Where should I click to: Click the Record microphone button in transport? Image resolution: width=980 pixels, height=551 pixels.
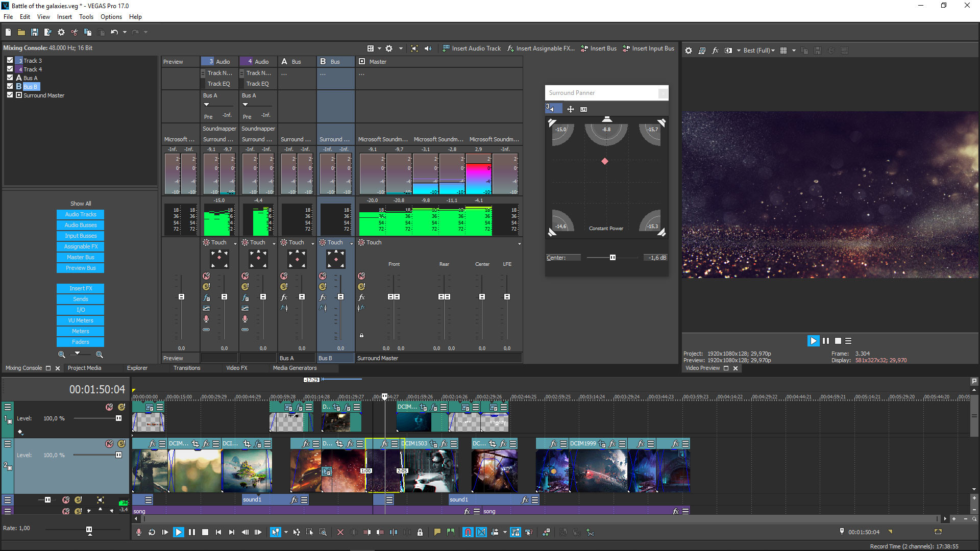pyautogui.click(x=138, y=532)
